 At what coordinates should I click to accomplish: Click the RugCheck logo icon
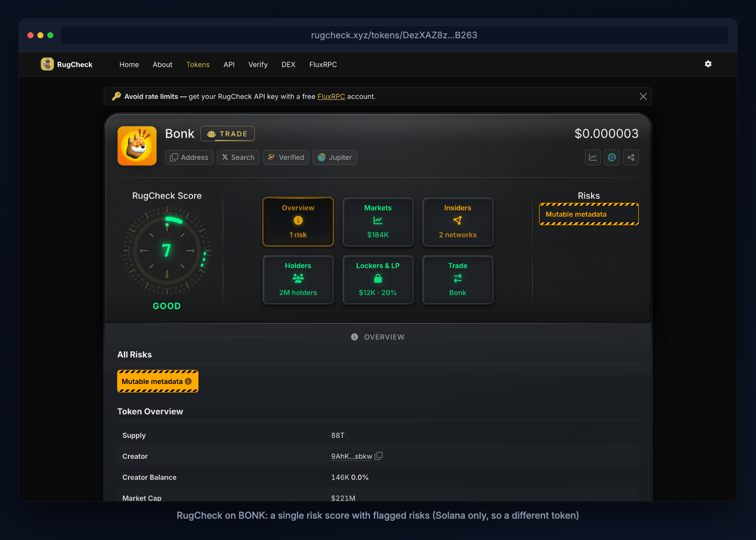tap(47, 64)
